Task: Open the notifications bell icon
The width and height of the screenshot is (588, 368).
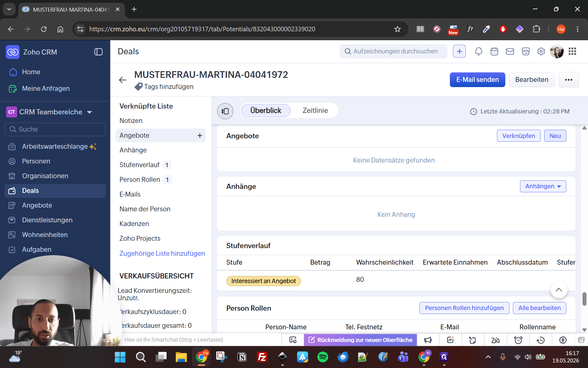Action: point(479,52)
